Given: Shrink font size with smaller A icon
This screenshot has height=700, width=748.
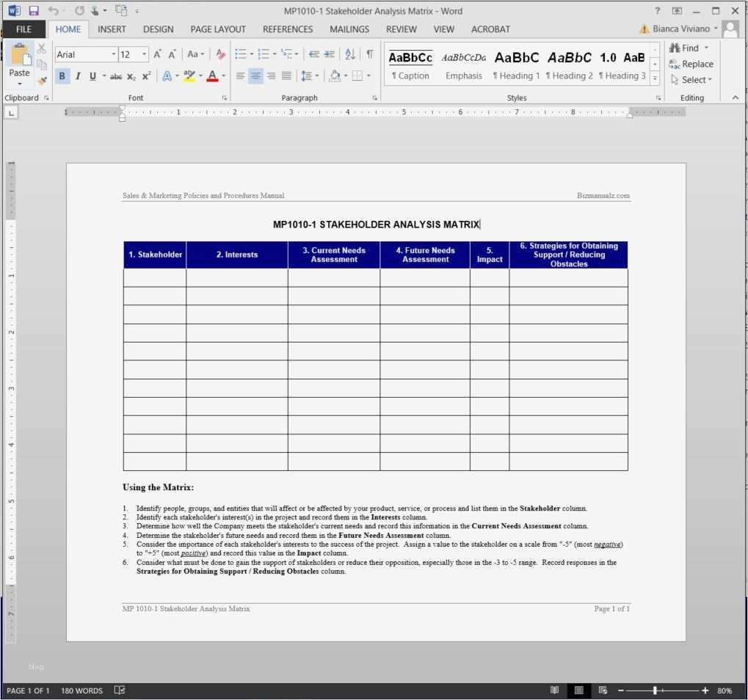Looking at the screenshot, I should (172, 54).
